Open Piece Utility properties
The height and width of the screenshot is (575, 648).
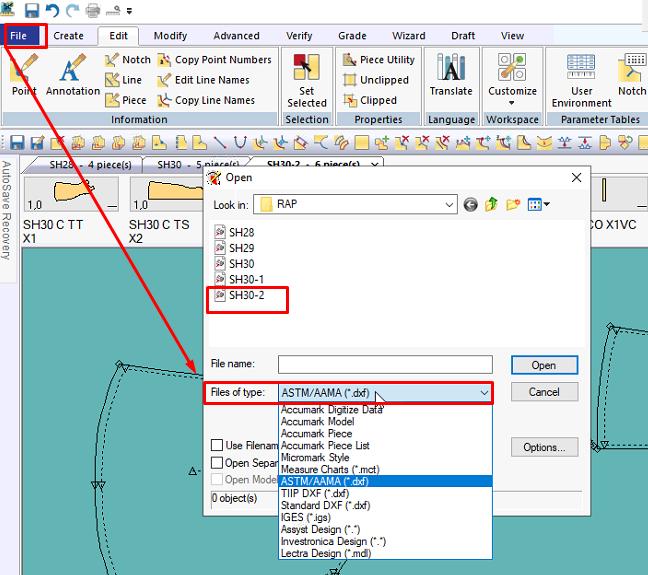pos(379,60)
